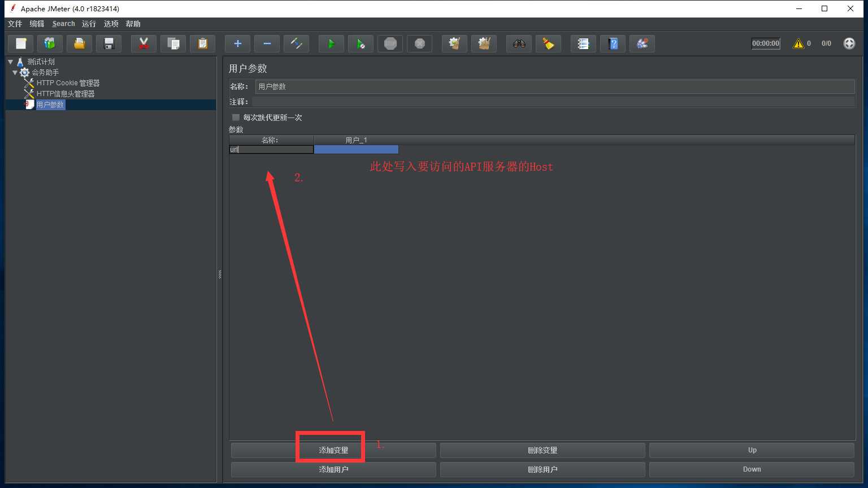Image resolution: width=868 pixels, height=488 pixels.
Task: Click the 名称 input field
Action: click(555, 86)
